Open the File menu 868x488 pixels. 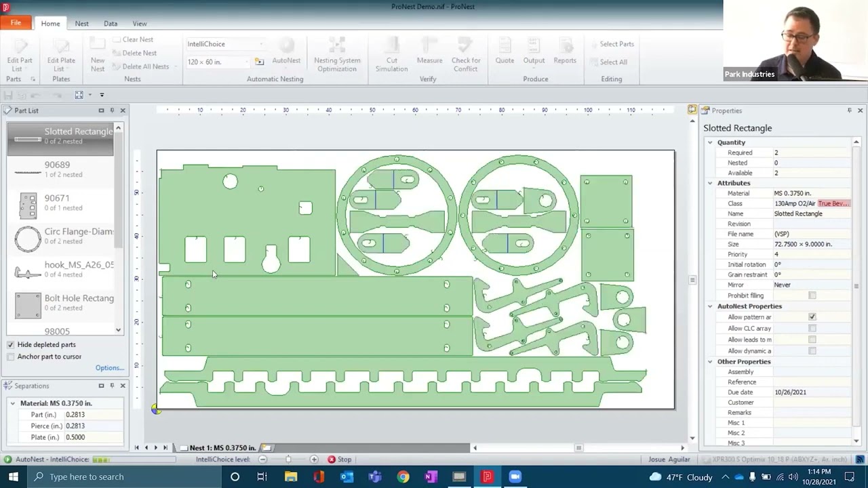[16, 22]
